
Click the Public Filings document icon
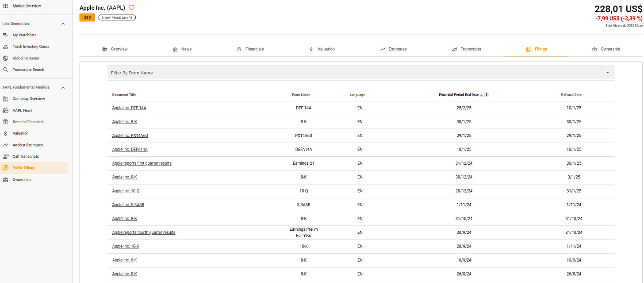pos(5,168)
